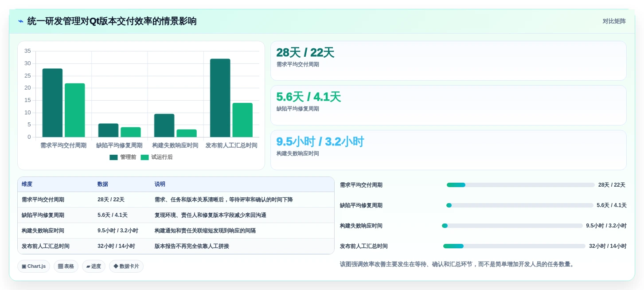The width and height of the screenshot is (644, 290).
Task: Click the 试运行后 bar for 构建失败响应时间
Action: [x=187, y=133]
